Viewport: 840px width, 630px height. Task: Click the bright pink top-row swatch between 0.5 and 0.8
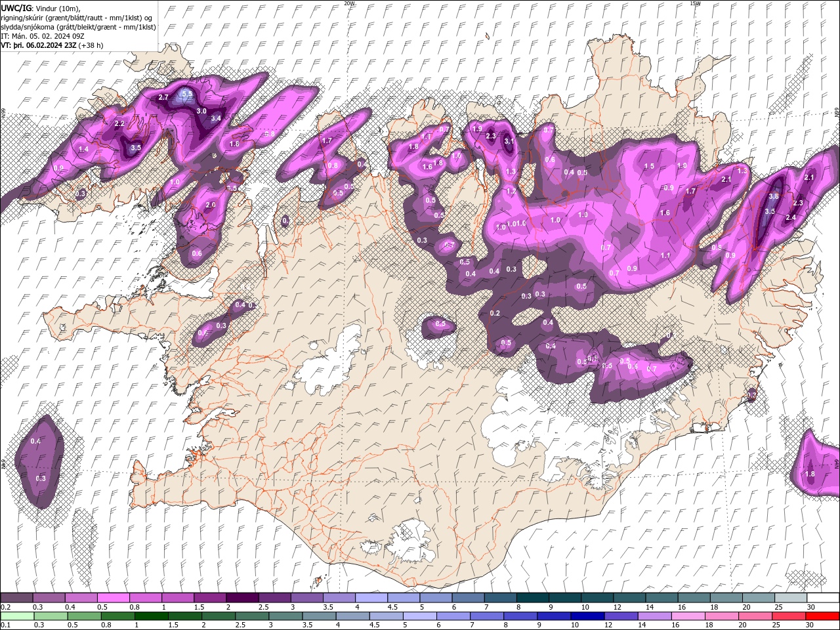(x=114, y=598)
